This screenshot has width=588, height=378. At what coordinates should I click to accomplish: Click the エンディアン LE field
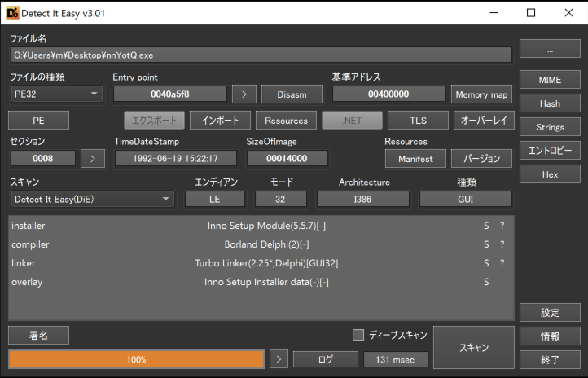click(x=215, y=199)
